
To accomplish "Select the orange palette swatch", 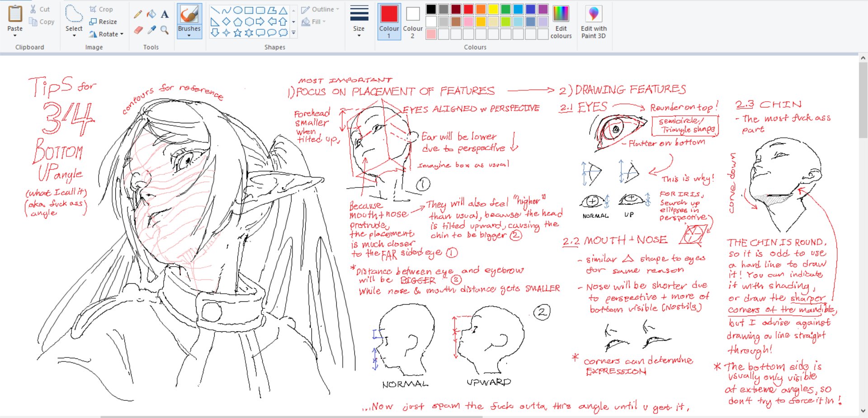I will point(481,9).
